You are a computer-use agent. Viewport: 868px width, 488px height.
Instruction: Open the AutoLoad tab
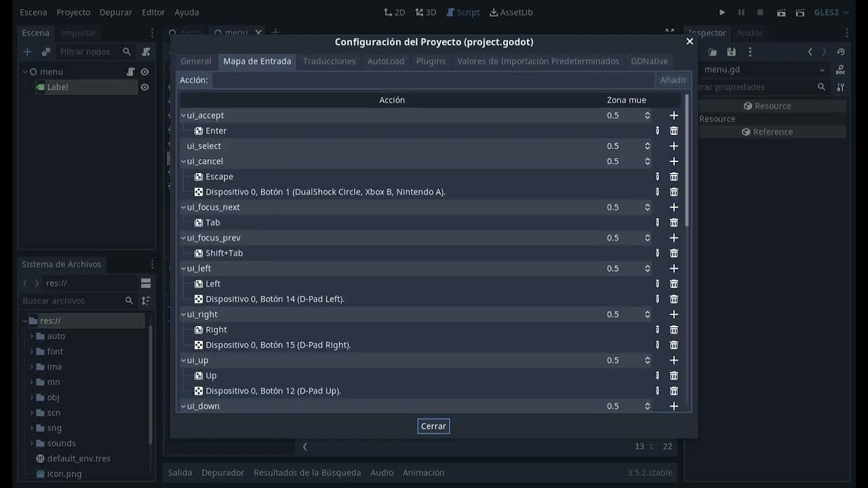[386, 61]
